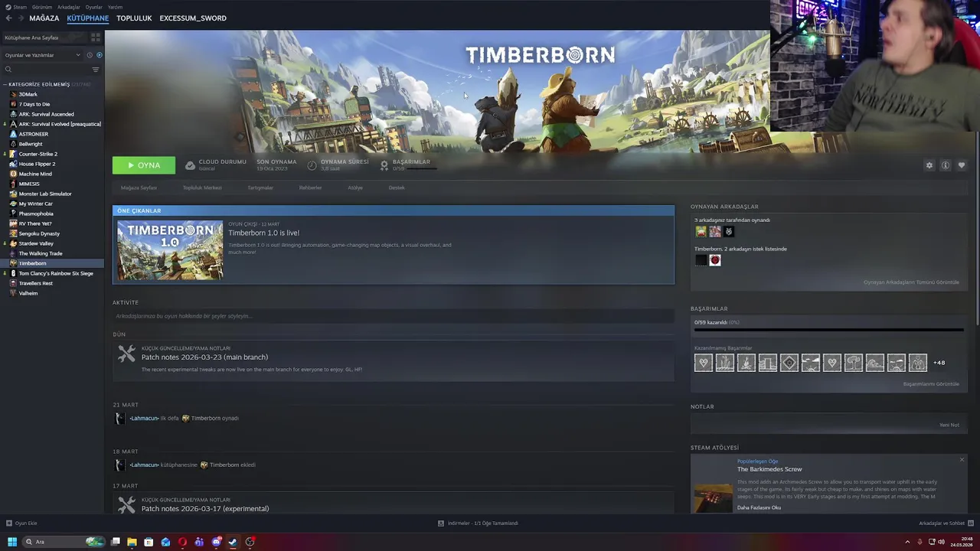The image size is (980, 551).
Task: Click the first heart achievement icon
Action: (704, 363)
